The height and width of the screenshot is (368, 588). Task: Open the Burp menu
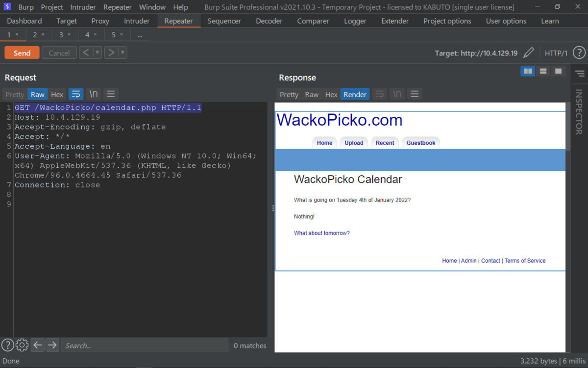coord(26,7)
